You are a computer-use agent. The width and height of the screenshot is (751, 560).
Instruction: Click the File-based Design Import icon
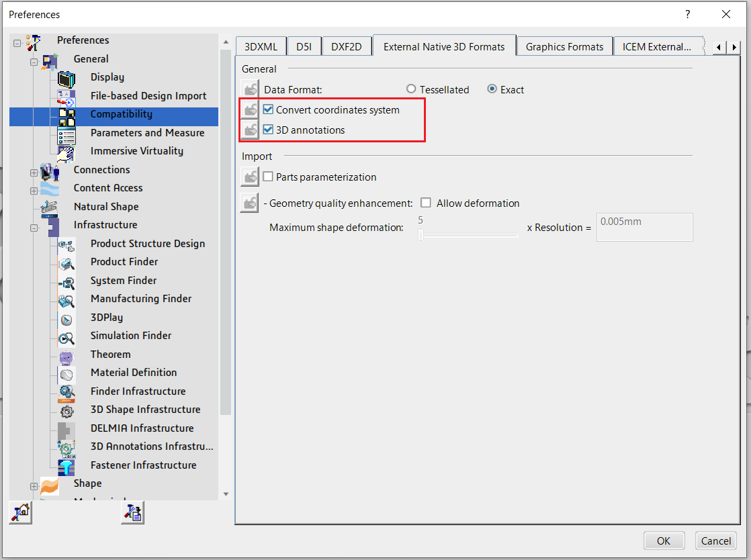tap(67, 98)
